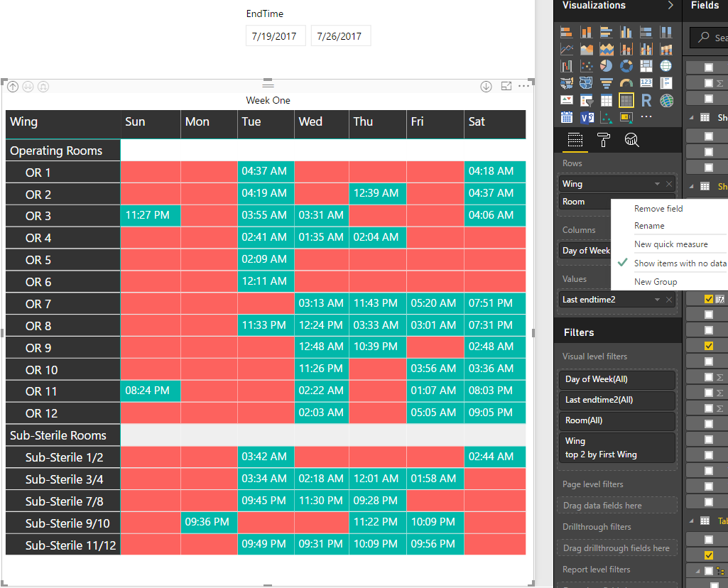Image resolution: width=728 pixels, height=588 pixels.
Task: Pick the map globe visualization
Action: tap(665, 66)
